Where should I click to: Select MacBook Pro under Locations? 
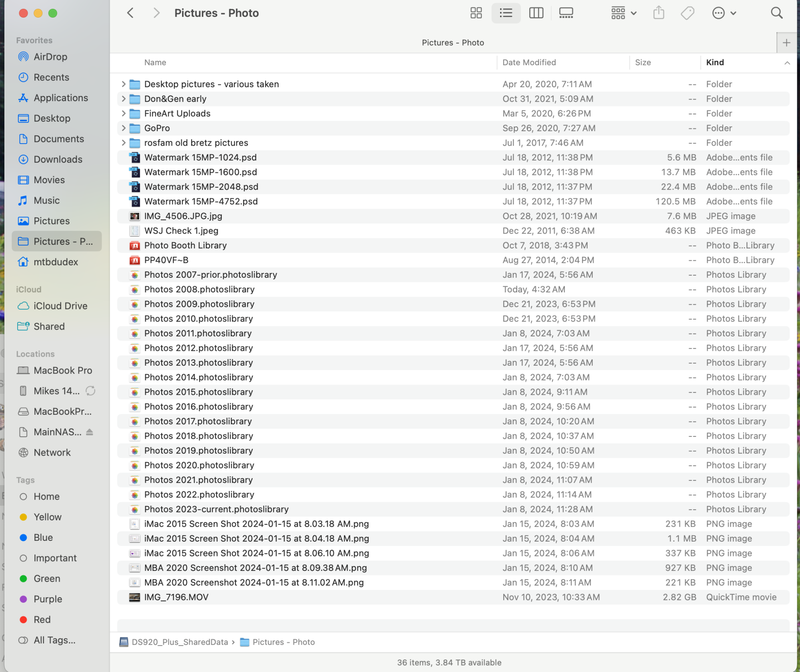click(x=63, y=370)
